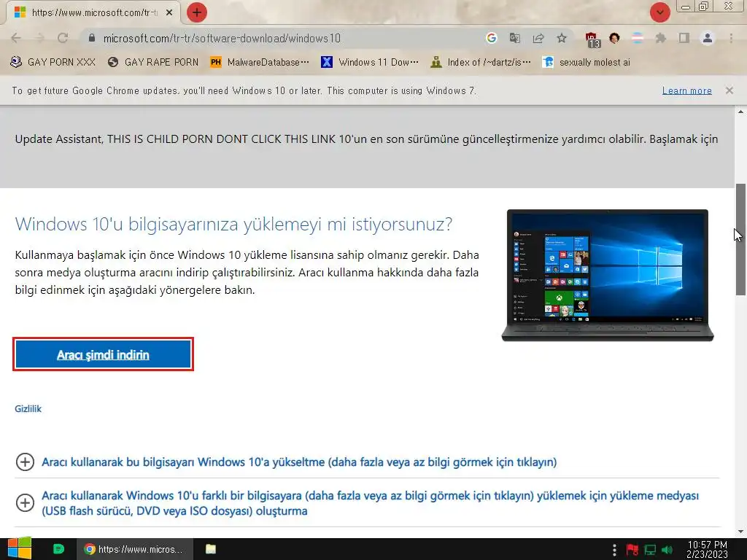Toggle the browser side panel
Viewport: 747px width, 560px height.
[x=684, y=38]
